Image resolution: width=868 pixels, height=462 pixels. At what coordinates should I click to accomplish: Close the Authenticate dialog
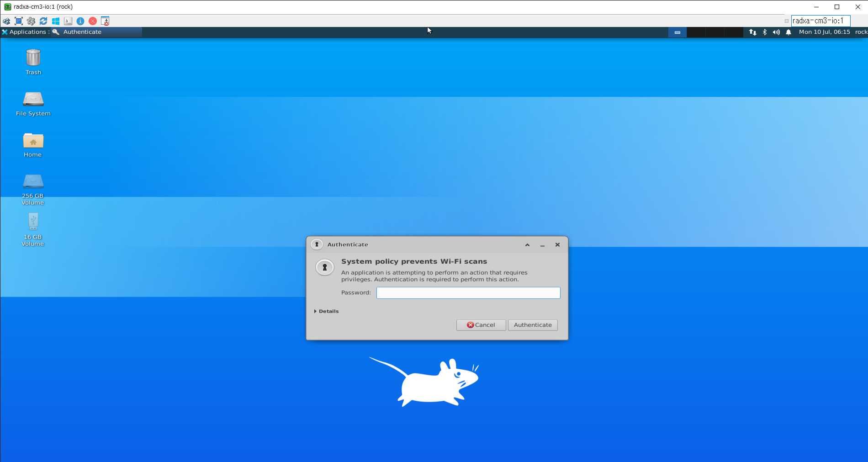tap(557, 245)
